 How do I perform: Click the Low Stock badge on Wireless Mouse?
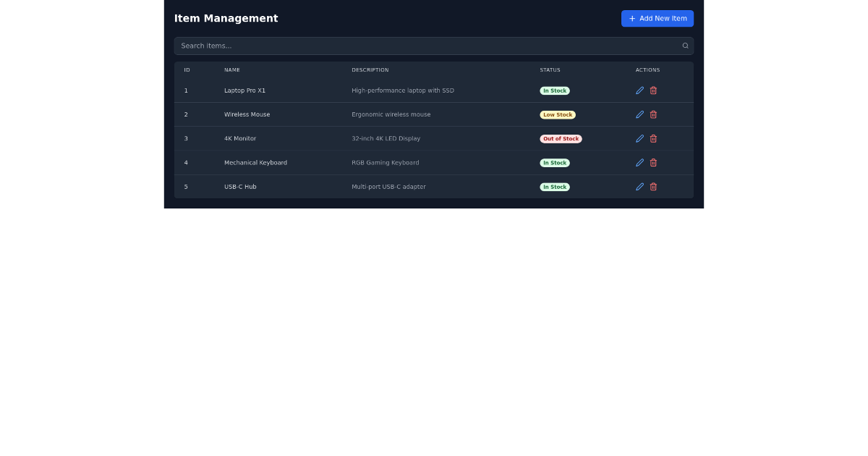(557, 114)
